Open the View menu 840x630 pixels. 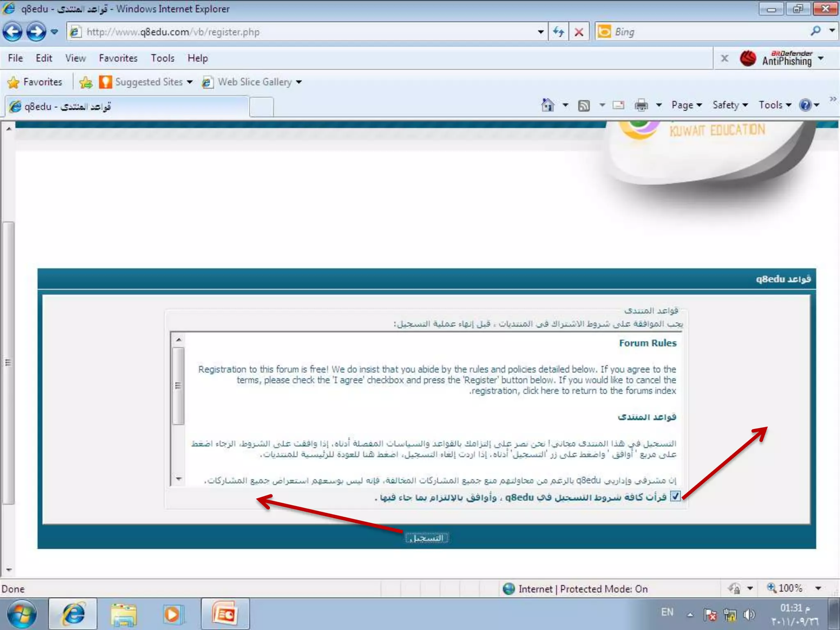(x=75, y=58)
